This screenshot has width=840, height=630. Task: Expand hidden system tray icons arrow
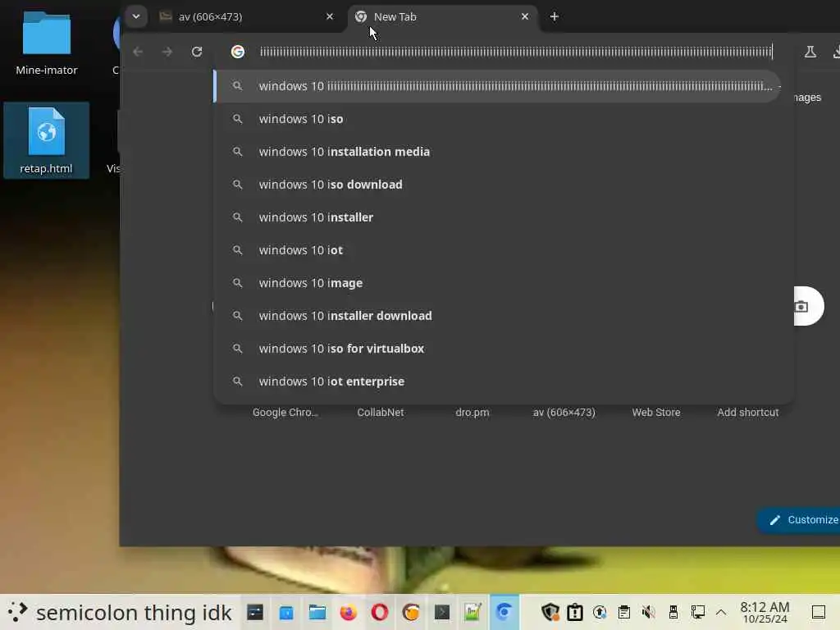pos(721,612)
